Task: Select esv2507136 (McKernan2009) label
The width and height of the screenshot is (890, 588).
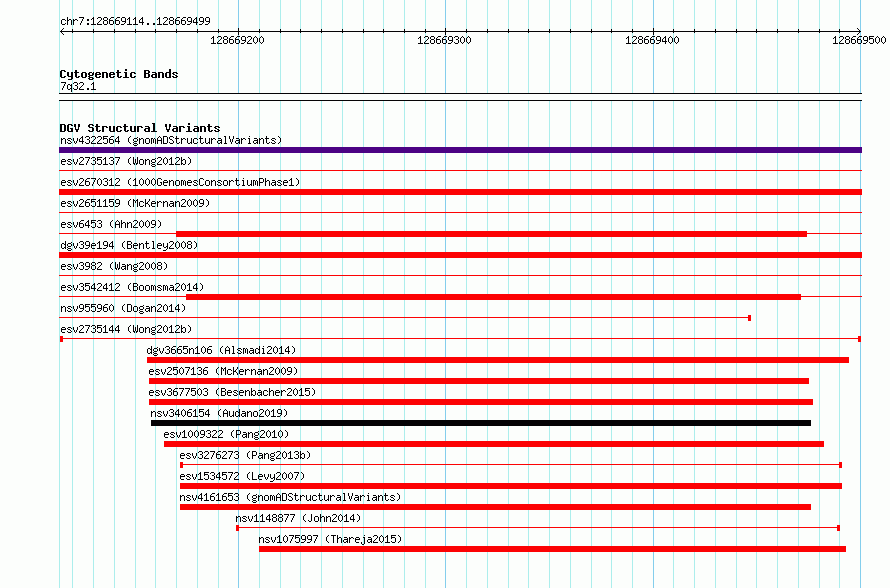Action: coord(223,371)
